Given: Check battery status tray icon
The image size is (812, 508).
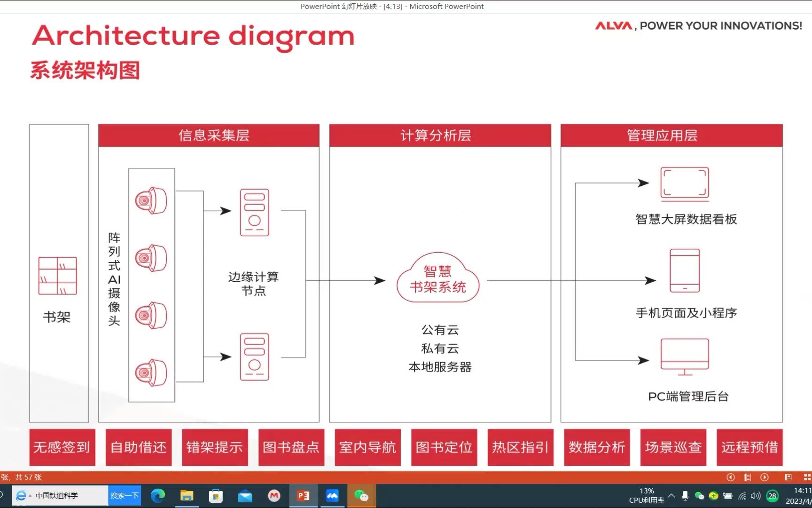Looking at the screenshot, I should [x=727, y=496].
